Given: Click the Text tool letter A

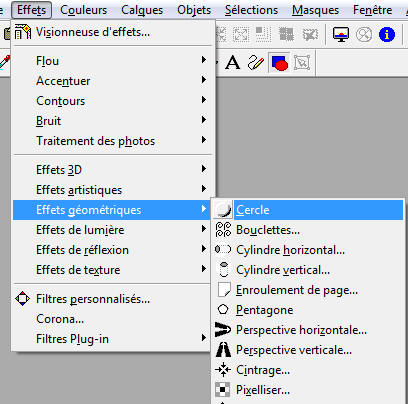Looking at the screenshot, I should (x=232, y=63).
